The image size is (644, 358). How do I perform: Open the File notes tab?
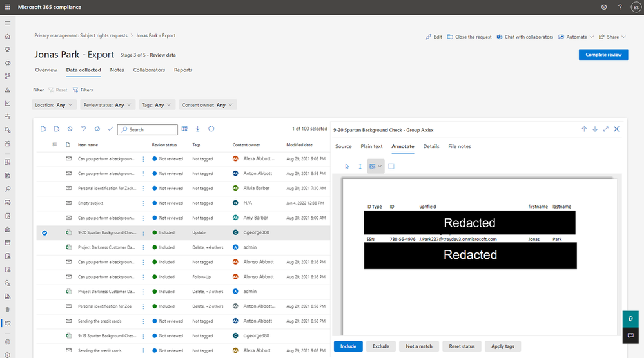460,146
